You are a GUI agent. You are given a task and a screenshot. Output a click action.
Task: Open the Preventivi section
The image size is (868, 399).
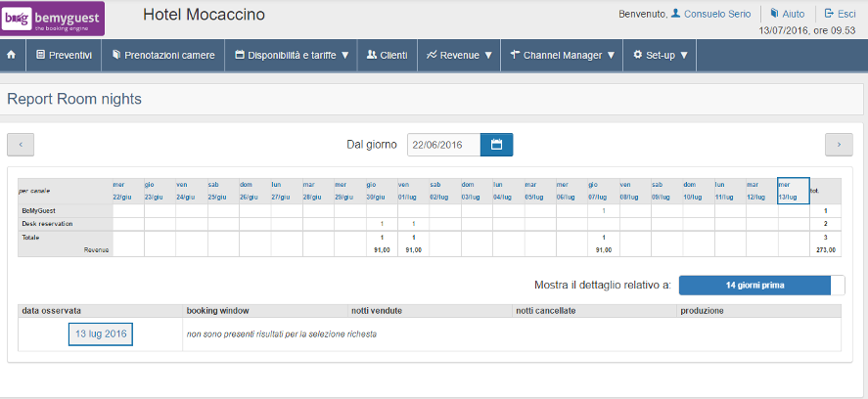coord(64,56)
